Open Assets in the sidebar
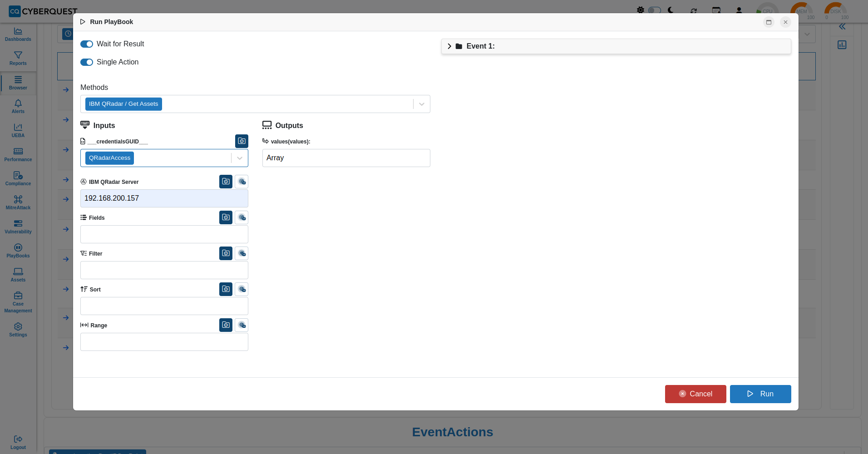868x454 pixels. click(x=18, y=275)
